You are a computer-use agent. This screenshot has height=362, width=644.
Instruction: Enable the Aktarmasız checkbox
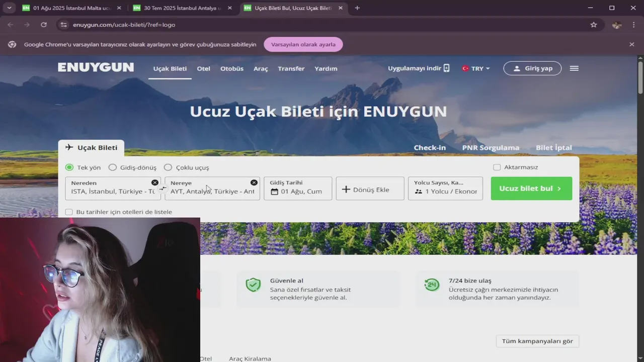(x=497, y=167)
